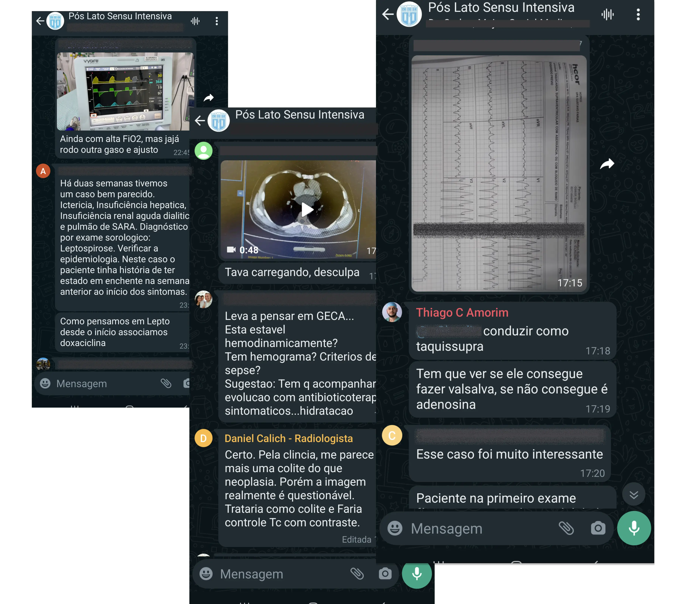Screen dimensions: 700x604
Task: Tap the attach paperclip in the middle chat
Action: pyautogui.click(x=357, y=574)
